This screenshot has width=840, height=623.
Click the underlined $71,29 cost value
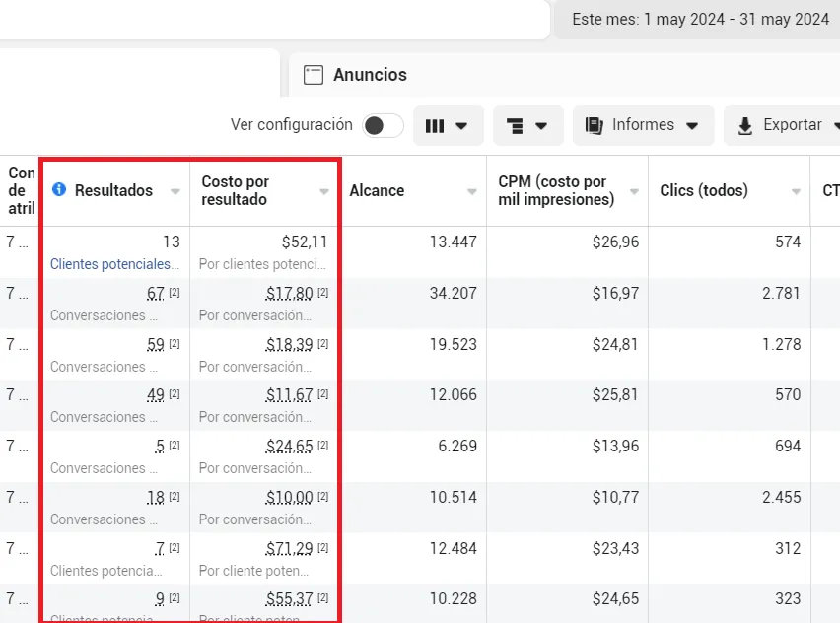point(289,548)
